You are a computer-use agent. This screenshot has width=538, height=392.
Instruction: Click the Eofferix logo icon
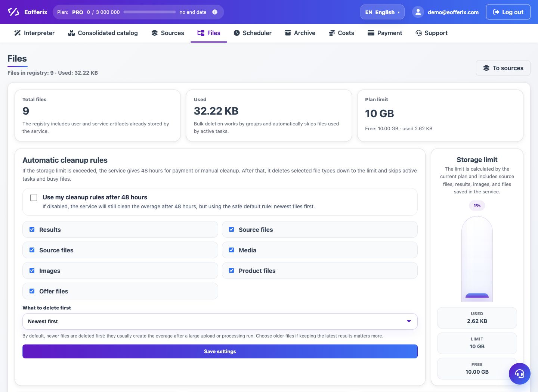pyautogui.click(x=13, y=12)
